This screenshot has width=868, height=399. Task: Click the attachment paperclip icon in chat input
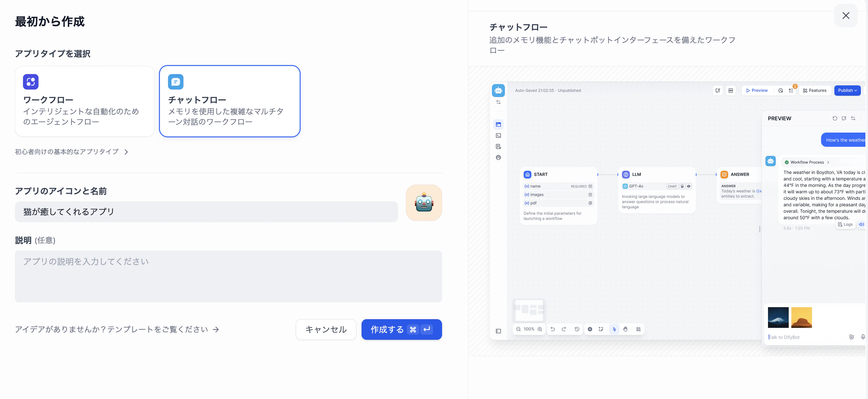pyautogui.click(x=851, y=337)
